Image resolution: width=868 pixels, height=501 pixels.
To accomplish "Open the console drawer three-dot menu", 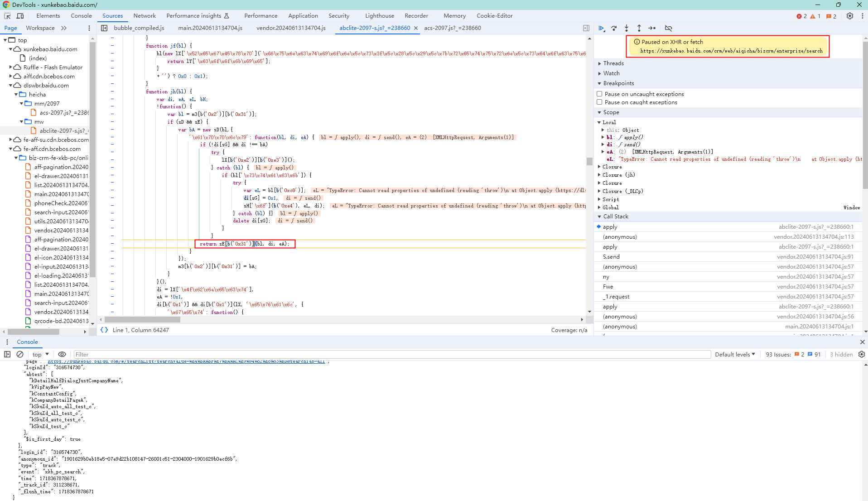I will click(x=7, y=342).
